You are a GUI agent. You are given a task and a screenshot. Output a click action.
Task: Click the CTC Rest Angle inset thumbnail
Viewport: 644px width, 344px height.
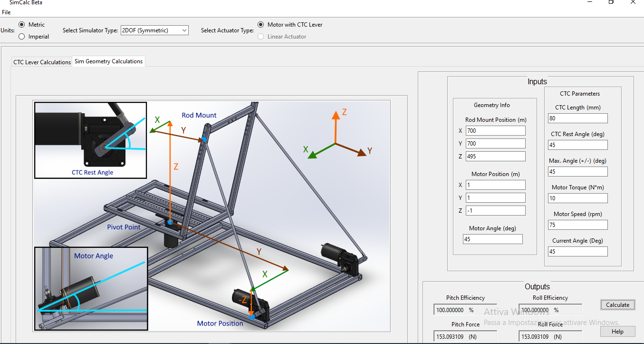tap(90, 140)
